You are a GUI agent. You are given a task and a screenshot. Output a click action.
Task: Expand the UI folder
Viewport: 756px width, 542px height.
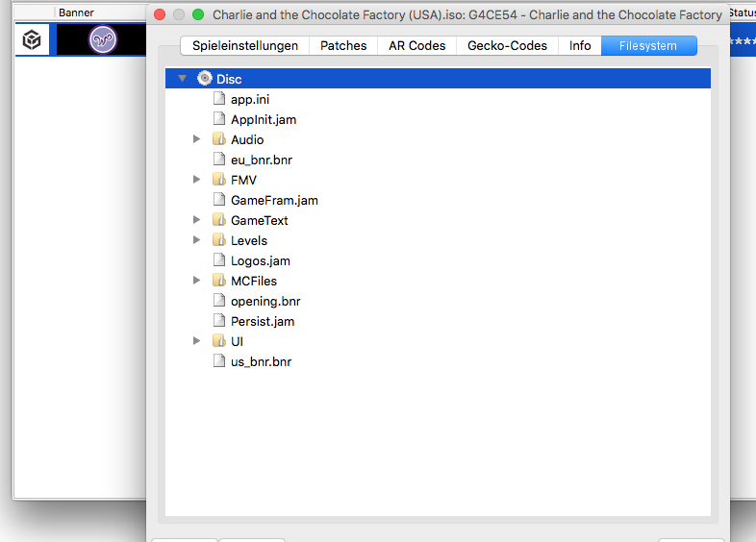(196, 341)
